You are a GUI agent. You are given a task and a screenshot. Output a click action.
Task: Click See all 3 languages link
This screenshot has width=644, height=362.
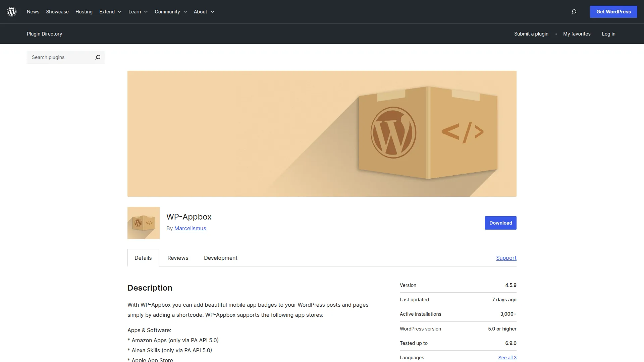pyautogui.click(x=507, y=358)
